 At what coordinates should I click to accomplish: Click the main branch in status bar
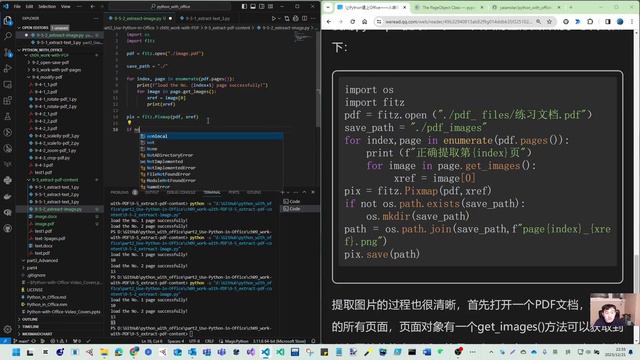point(21,341)
